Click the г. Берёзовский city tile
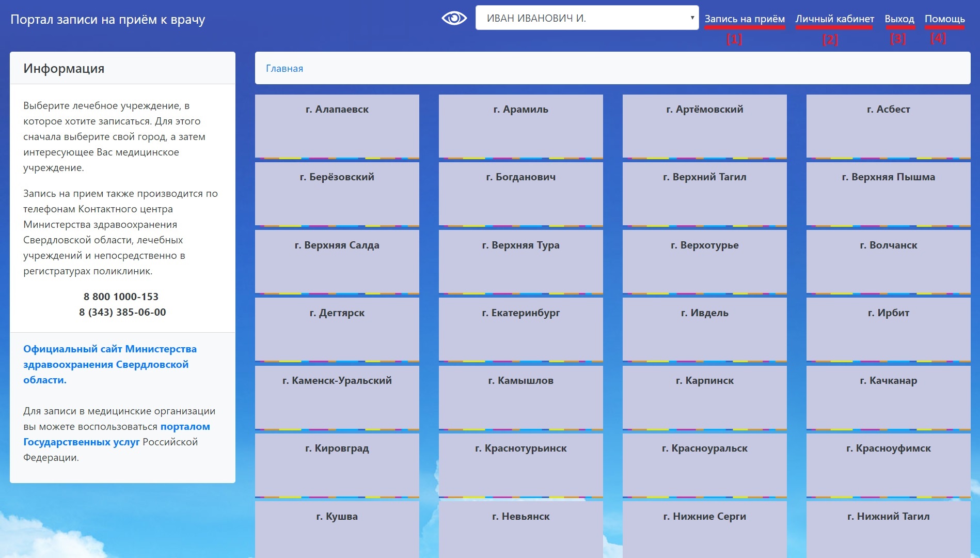980x558 pixels. coord(337,193)
